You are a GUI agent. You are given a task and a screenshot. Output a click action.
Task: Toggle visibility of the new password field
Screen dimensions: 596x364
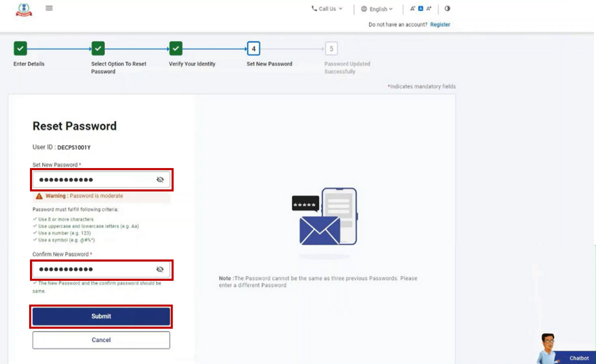[160, 180]
